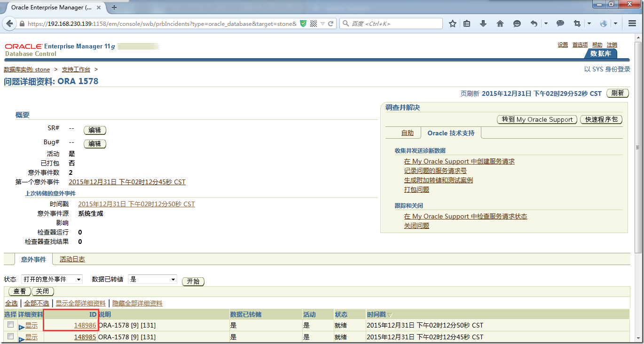Open the 状态 dropdown showing 打开的意外事件

pos(52,279)
